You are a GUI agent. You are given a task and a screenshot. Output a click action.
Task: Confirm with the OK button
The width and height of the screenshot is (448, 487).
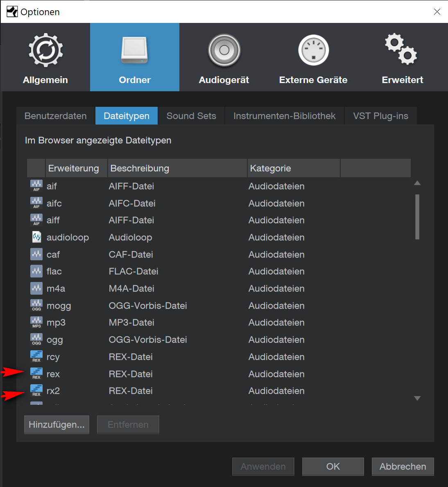(333, 467)
